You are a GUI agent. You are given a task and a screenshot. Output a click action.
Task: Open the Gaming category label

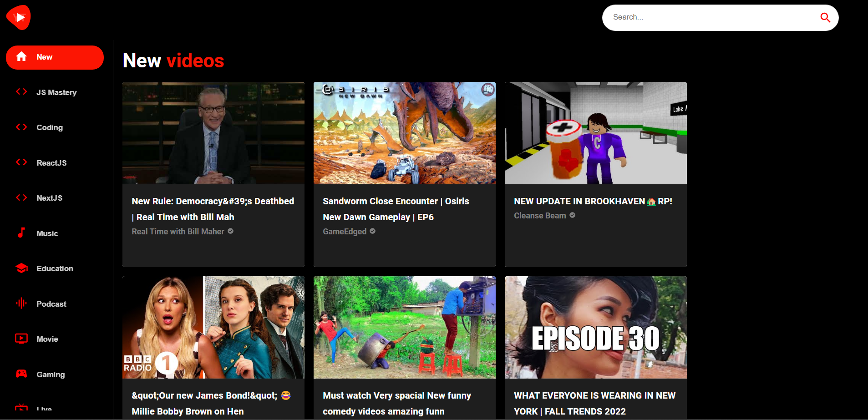[x=51, y=374]
